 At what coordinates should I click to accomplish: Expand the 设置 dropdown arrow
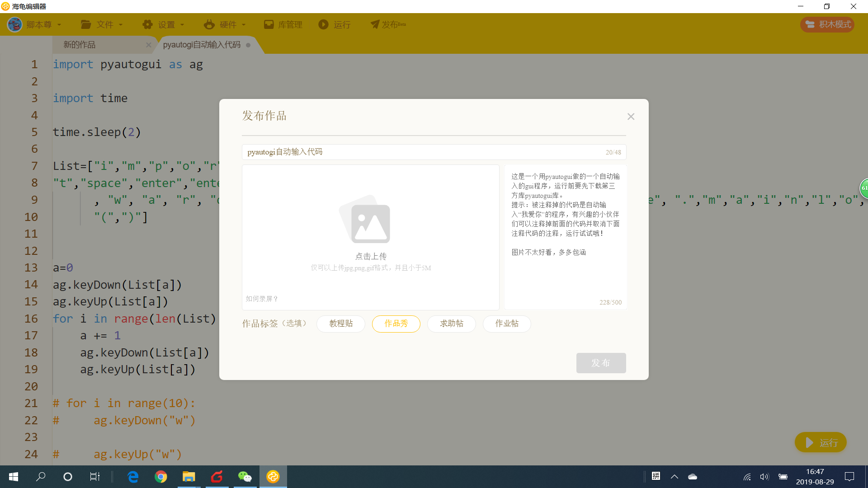tap(182, 25)
